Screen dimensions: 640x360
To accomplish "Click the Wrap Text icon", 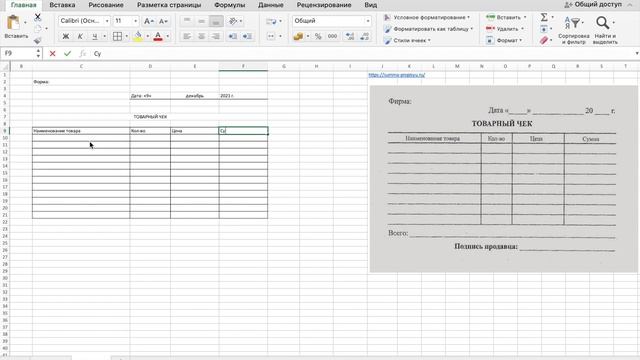I will [271, 21].
